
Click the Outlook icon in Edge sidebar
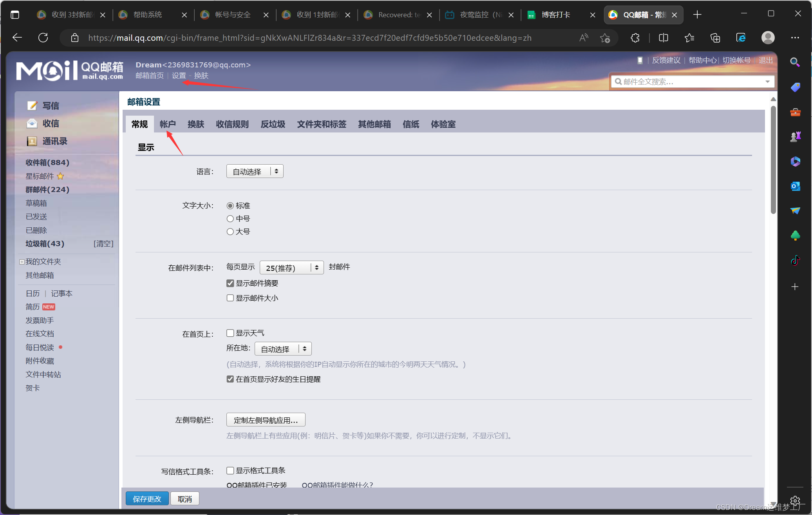pos(795,186)
